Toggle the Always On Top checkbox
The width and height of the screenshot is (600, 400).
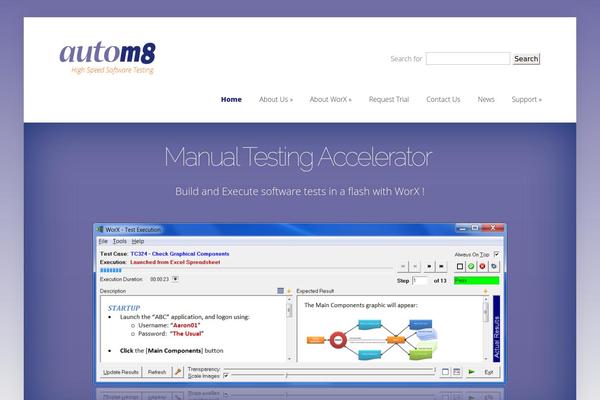pos(496,254)
